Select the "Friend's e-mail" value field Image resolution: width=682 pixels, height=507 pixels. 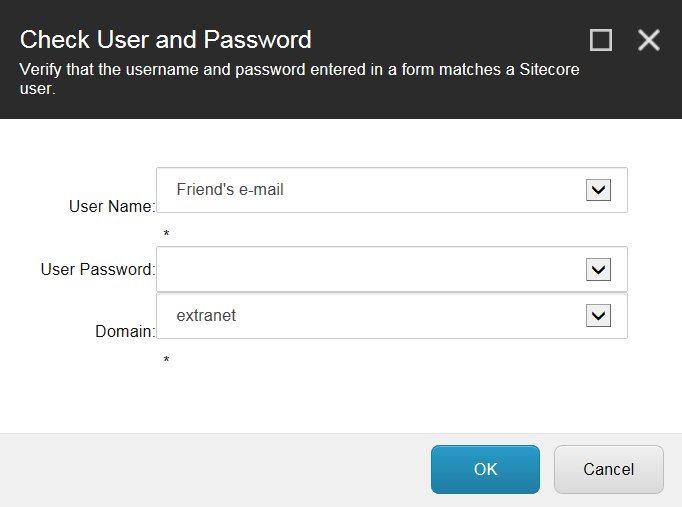click(x=391, y=190)
